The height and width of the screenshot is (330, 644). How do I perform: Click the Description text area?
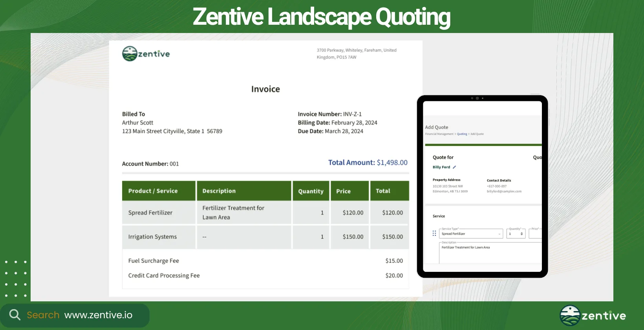click(490, 253)
